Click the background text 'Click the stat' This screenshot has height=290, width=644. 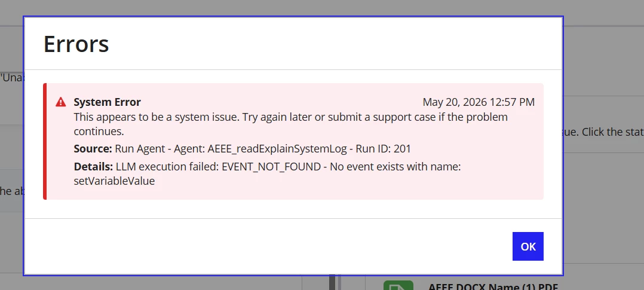pyautogui.click(x=613, y=132)
